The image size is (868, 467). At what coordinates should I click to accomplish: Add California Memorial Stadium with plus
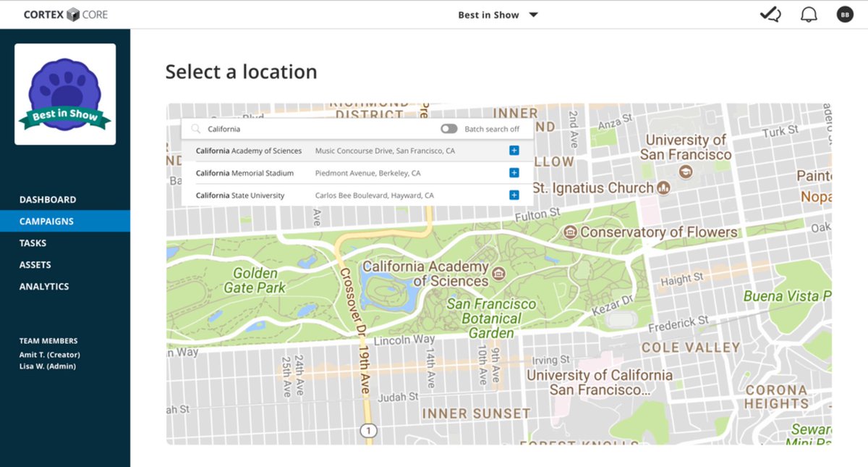[x=514, y=173]
